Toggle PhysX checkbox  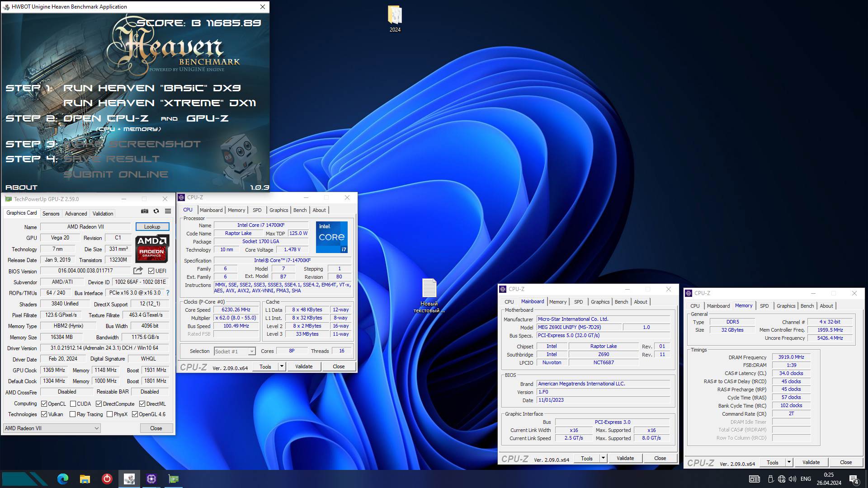point(109,414)
